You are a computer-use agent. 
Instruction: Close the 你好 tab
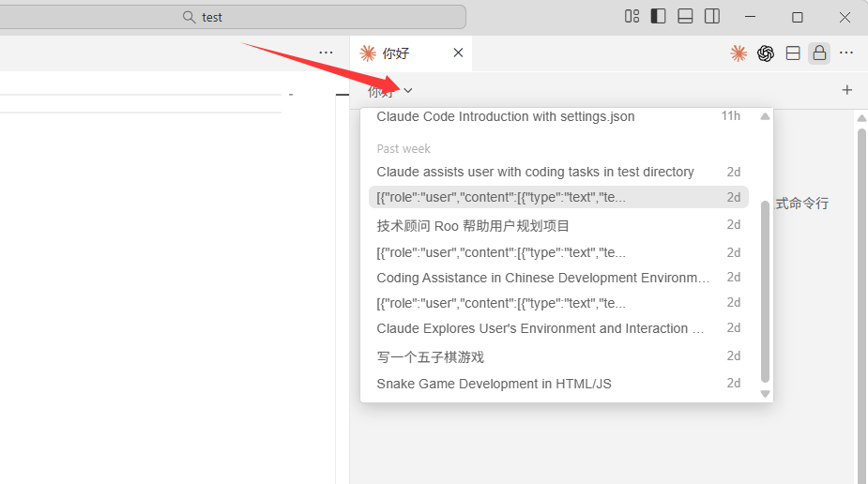click(x=458, y=53)
